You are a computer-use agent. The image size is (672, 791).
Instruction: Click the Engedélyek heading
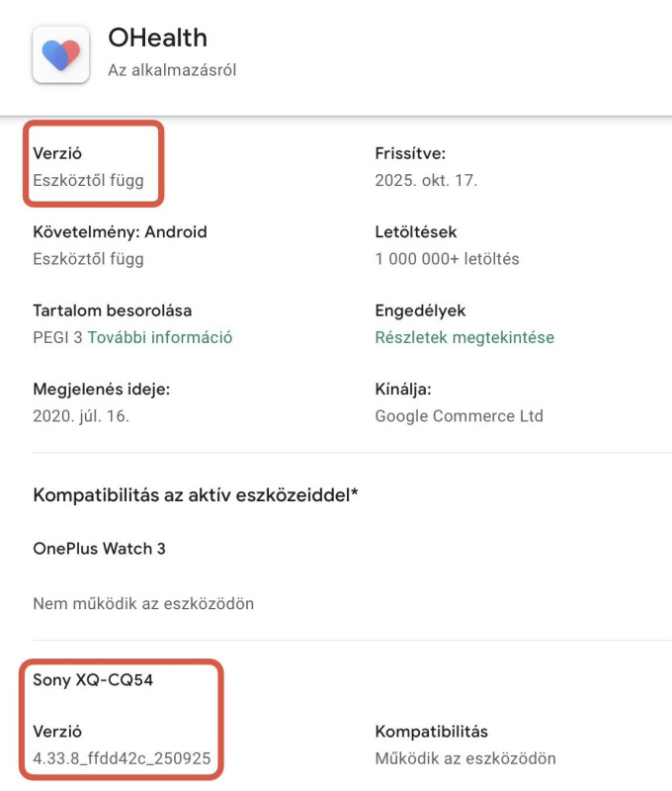tap(420, 310)
